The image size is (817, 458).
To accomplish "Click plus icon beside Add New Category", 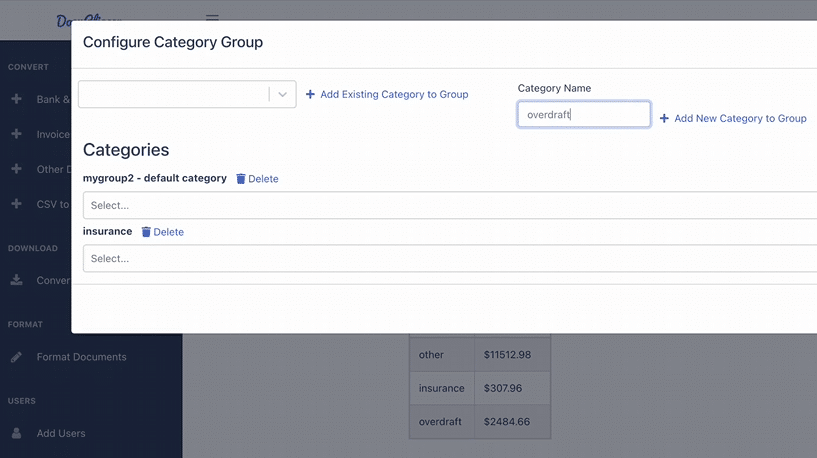I will pyautogui.click(x=664, y=119).
